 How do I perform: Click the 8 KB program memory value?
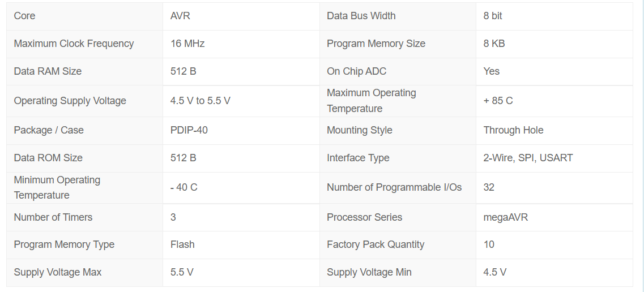click(494, 44)
